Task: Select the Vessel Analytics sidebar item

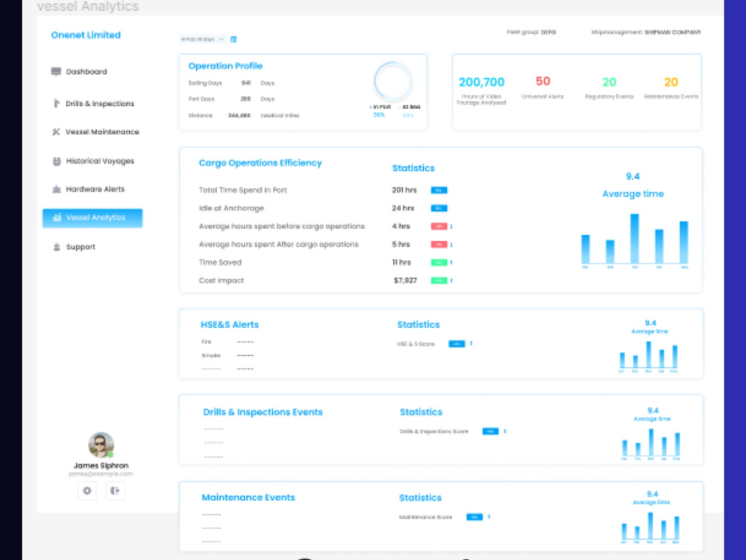Action: pyautogui.click(x=93, y=218)
